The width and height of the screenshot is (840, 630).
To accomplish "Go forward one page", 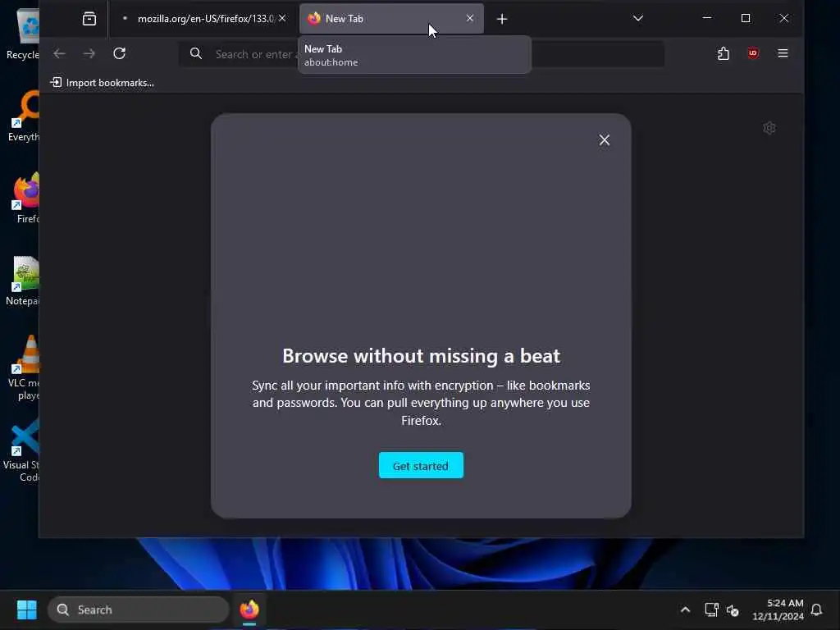I will pos(89,53).
